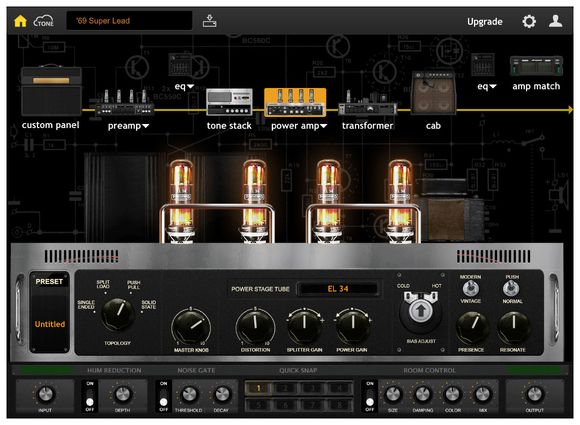Select Quick Snap slot 7
The image size is (580, 425).
[313, 405]
